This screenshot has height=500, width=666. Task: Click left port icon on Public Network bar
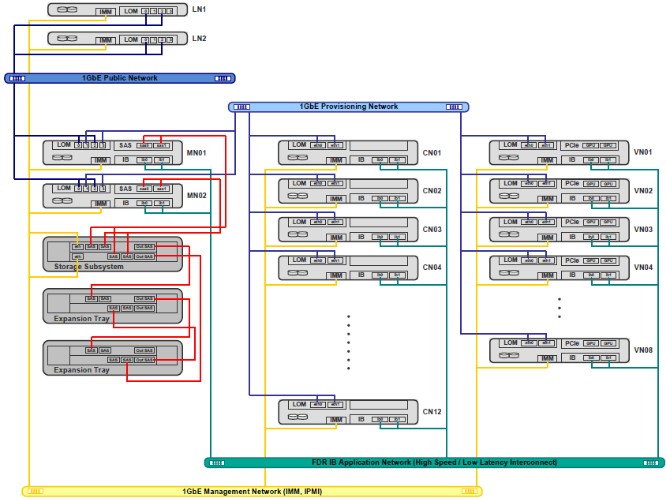point(17,79)
